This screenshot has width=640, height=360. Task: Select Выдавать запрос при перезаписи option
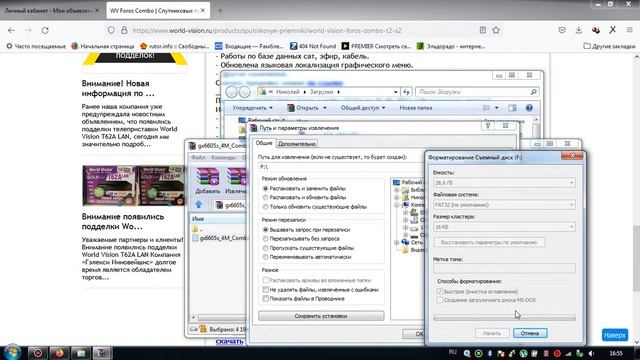point(265,229)
